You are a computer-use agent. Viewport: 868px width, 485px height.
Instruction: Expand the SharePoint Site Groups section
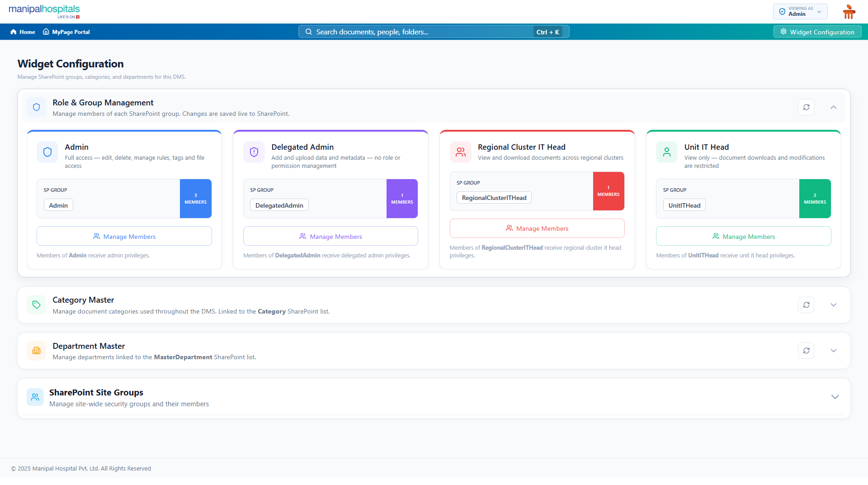tap(835, 397)
